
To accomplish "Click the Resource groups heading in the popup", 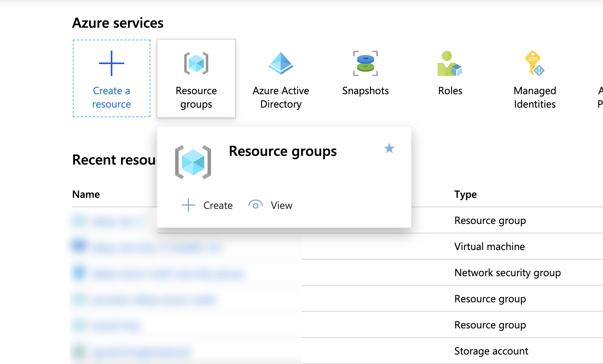I will click(283, 151).
